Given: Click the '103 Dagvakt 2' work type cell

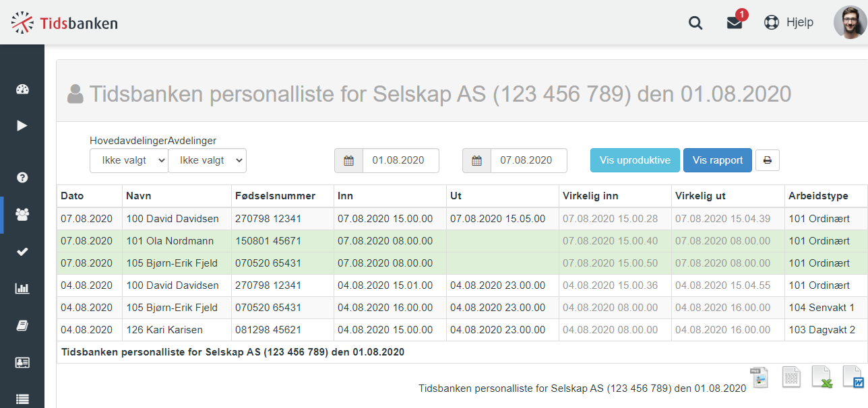Looking at the screenshot, I should pos(826,330).
